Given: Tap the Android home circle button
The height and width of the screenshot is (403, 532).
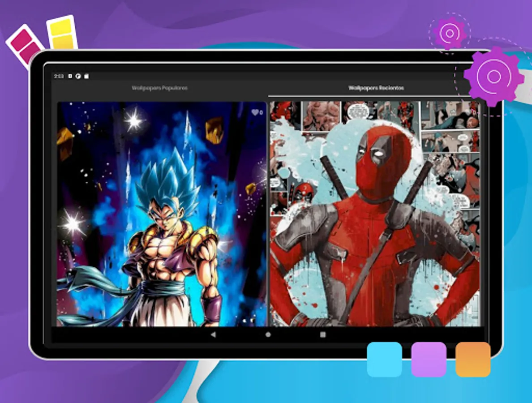Looking at the screenshot, I should click(x=268, y=334).
